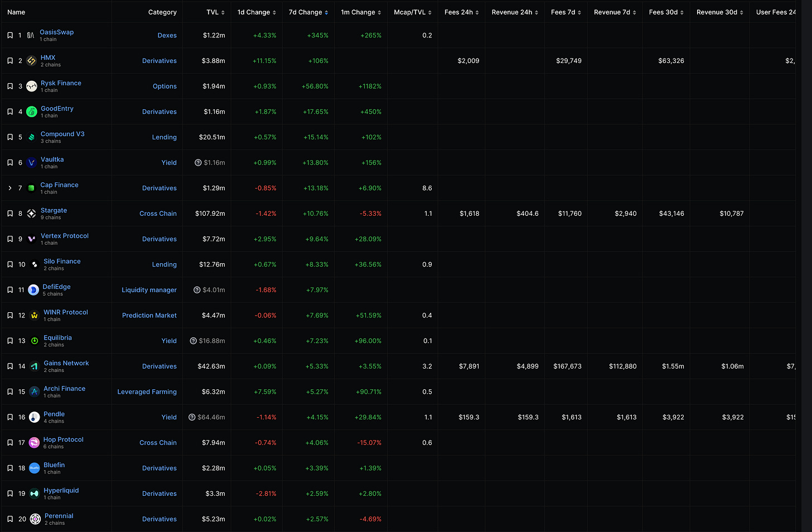Open the Leveraged Farming category link
Viewport: 812px width, 532px height.
click(x=147, y=392)
